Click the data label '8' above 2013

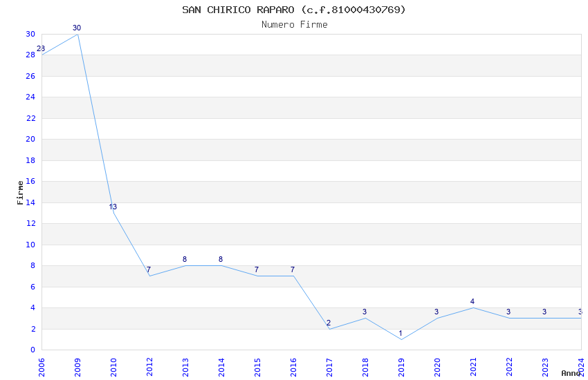pyautogui.click(x=185, y=259)
